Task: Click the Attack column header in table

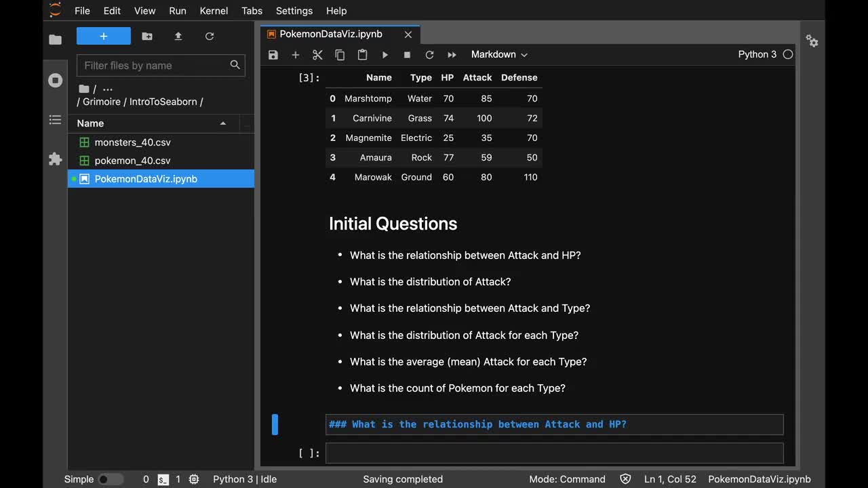Action: click(x=477, y=77)
